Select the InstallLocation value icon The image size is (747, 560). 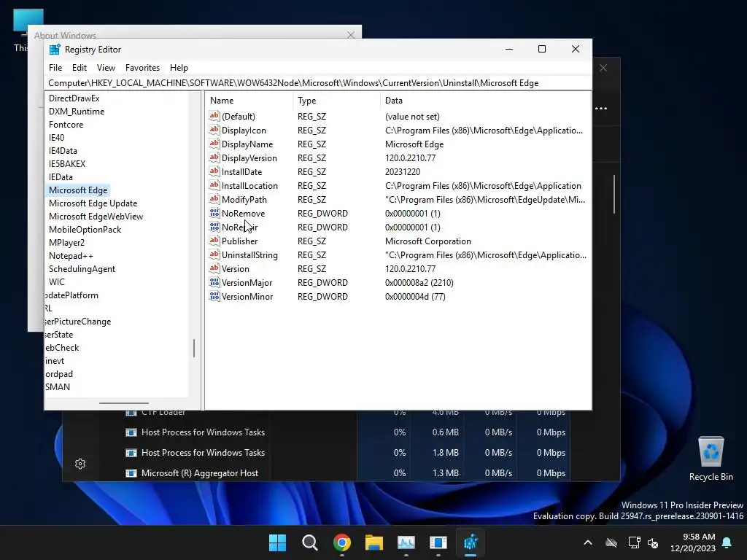coord(214,185)
